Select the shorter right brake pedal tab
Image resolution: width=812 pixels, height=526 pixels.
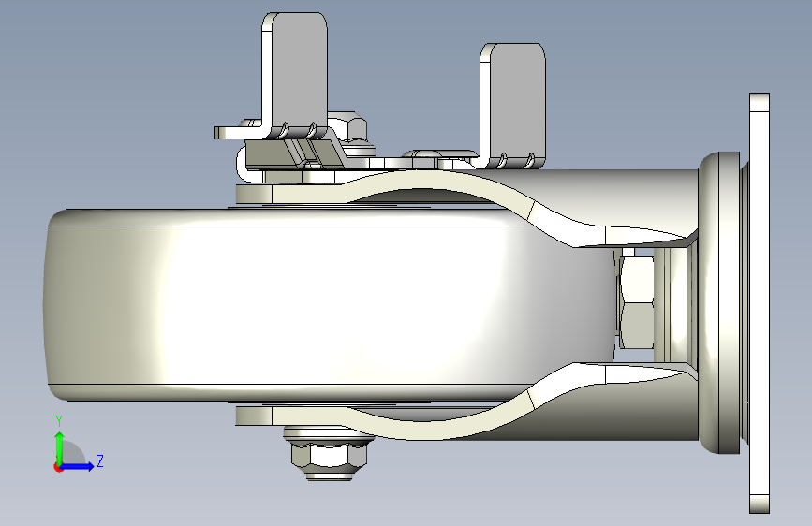pos(512,104)
